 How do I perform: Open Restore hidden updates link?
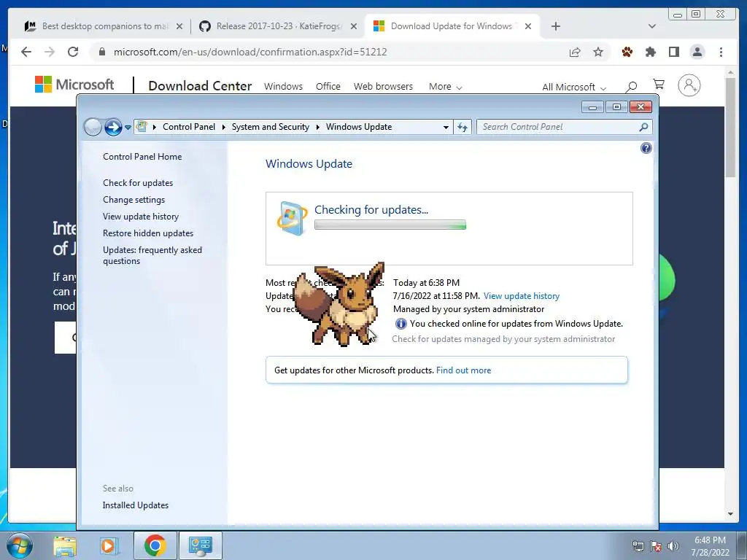tap(148, 233)
